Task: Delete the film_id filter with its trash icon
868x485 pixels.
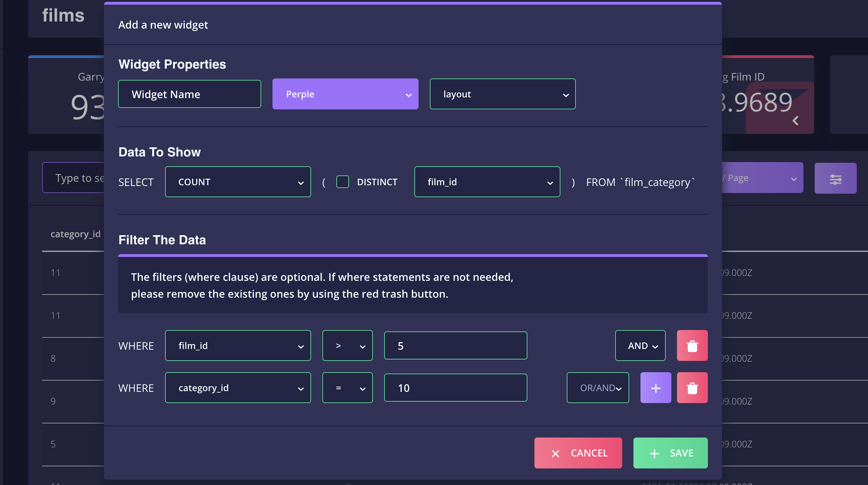Action: [x=692, y=346]
